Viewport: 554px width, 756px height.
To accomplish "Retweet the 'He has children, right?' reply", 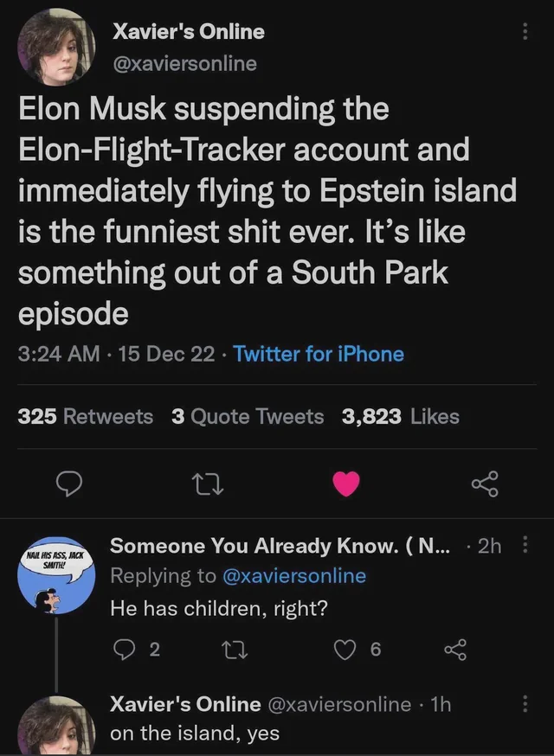I will [x=235, y=650].
